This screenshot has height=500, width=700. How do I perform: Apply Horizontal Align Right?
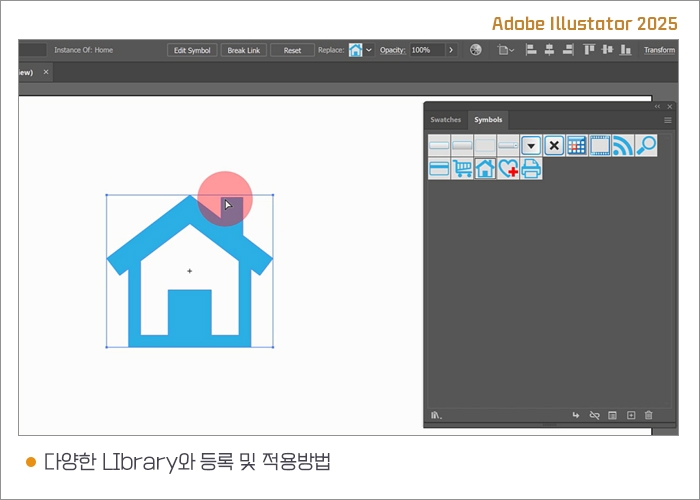[568, 50]
